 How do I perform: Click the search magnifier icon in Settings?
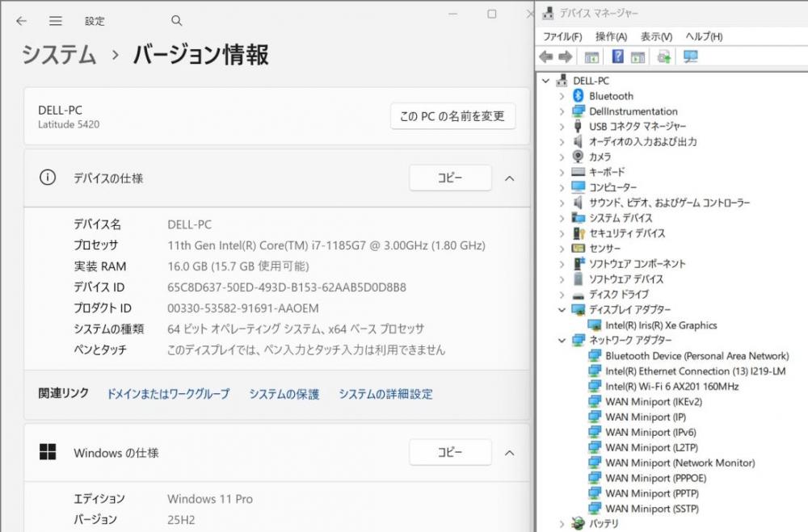tap(177, 21)
